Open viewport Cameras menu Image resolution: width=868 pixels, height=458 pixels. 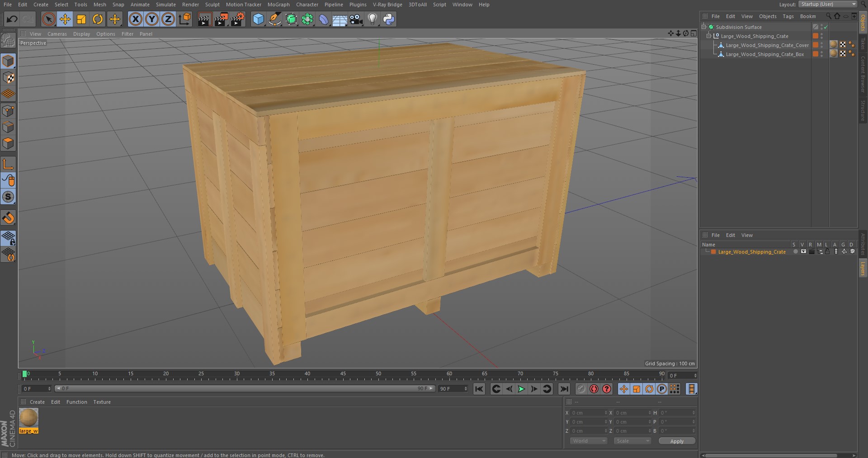[x=57, y=34]
